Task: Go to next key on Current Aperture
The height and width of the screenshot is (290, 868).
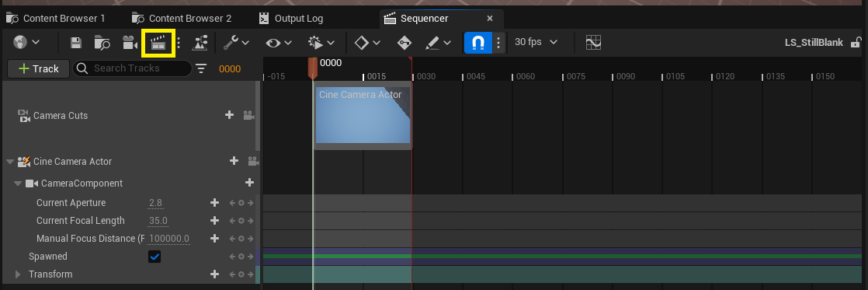Action: pos(250,203)
